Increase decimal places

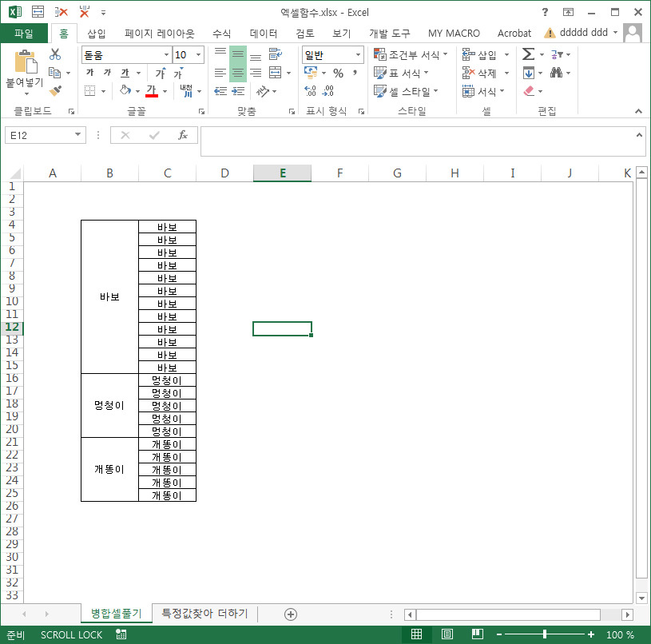click(x=310, y=91)
